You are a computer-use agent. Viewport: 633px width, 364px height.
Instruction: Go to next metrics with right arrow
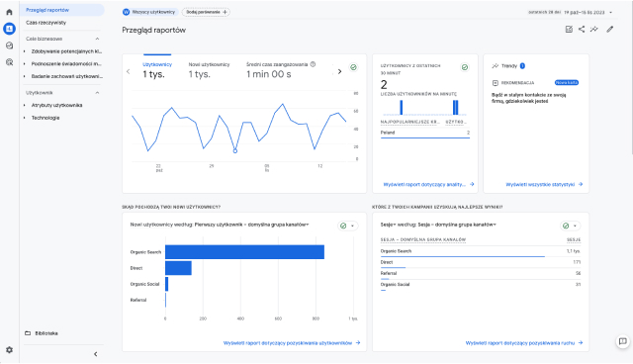pos(339,71)
